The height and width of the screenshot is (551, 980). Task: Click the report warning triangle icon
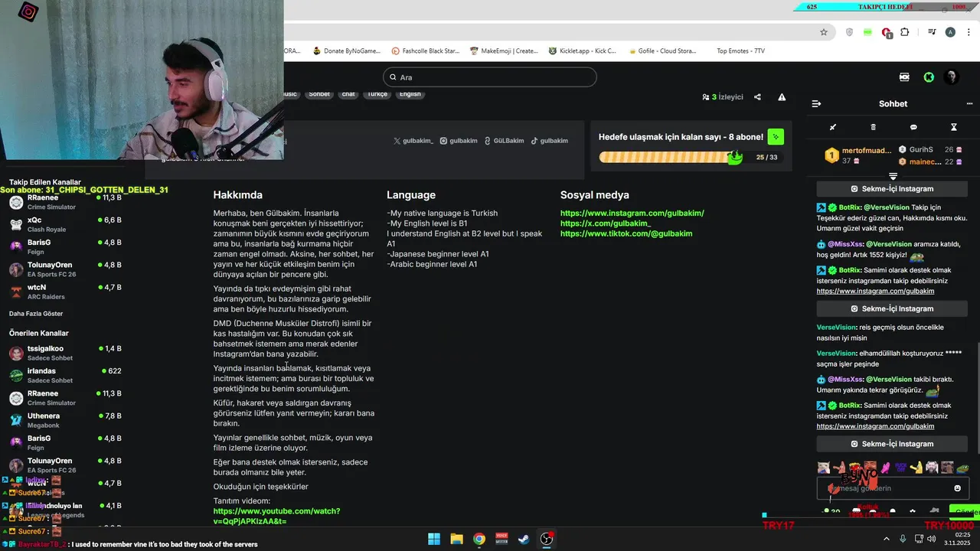[x=782, y=97]
